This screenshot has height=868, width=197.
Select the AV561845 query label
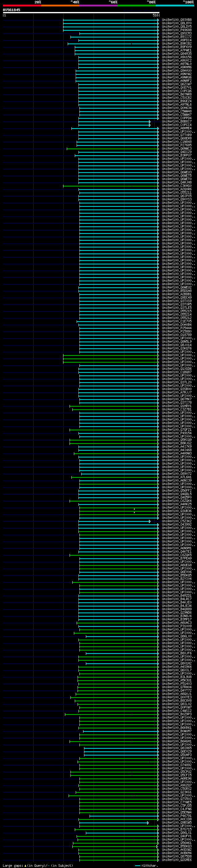click(11, 10)
